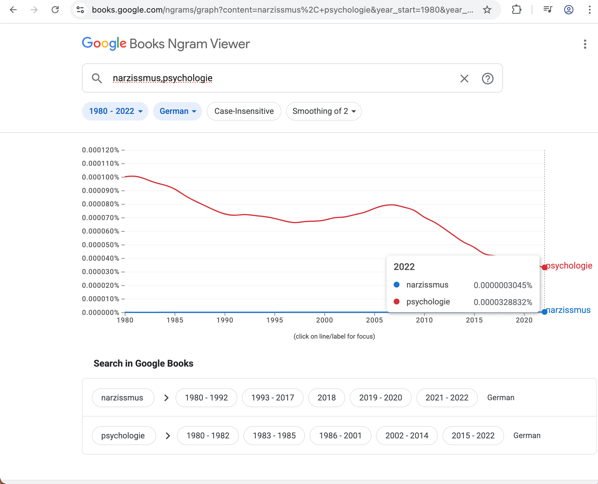Toggle the Case-Insensitive option
Viewport: 598px width, 484px height.
[244, 111]
